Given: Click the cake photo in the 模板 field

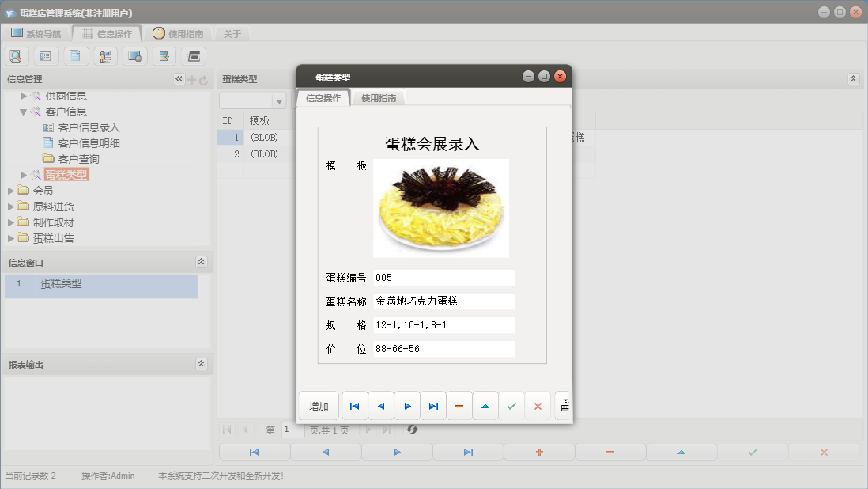Looking at the screenshot, I should 441,207.
